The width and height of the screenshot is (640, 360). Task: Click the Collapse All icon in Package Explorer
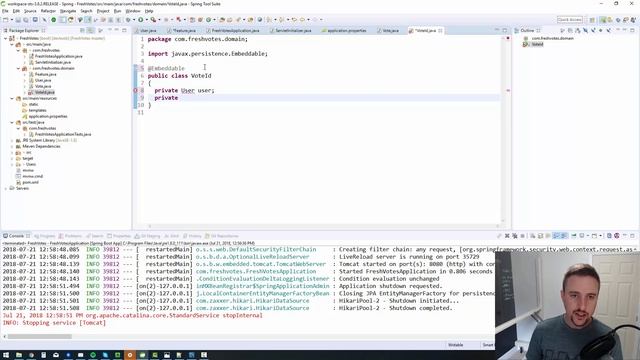click(x=82, y=31)
